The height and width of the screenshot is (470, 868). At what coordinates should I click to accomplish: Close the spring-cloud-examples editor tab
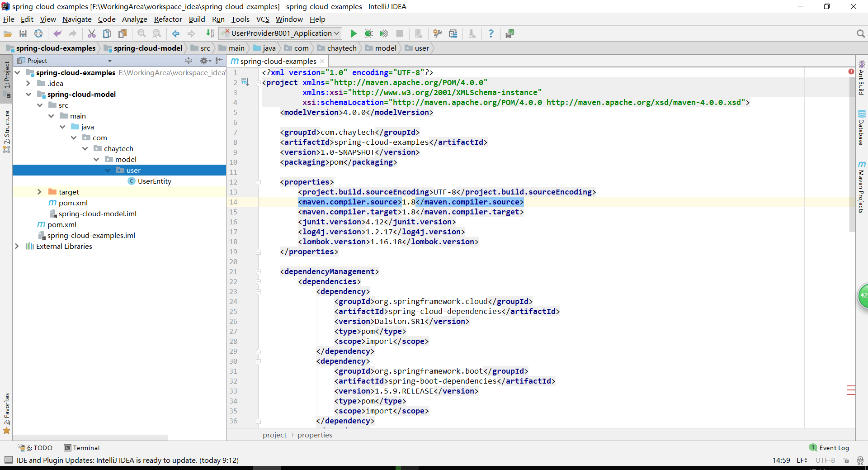coord(322,62)
